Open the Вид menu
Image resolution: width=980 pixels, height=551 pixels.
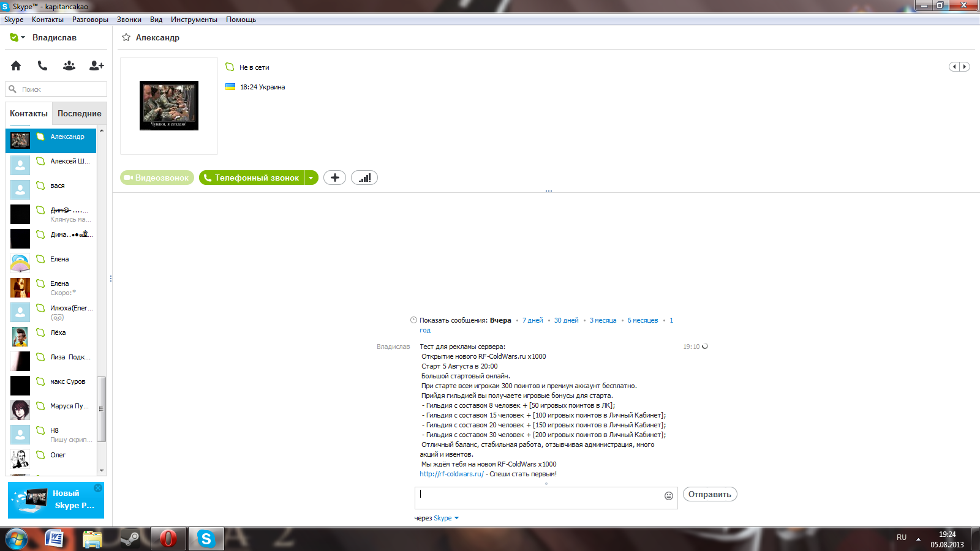[156, 20]
